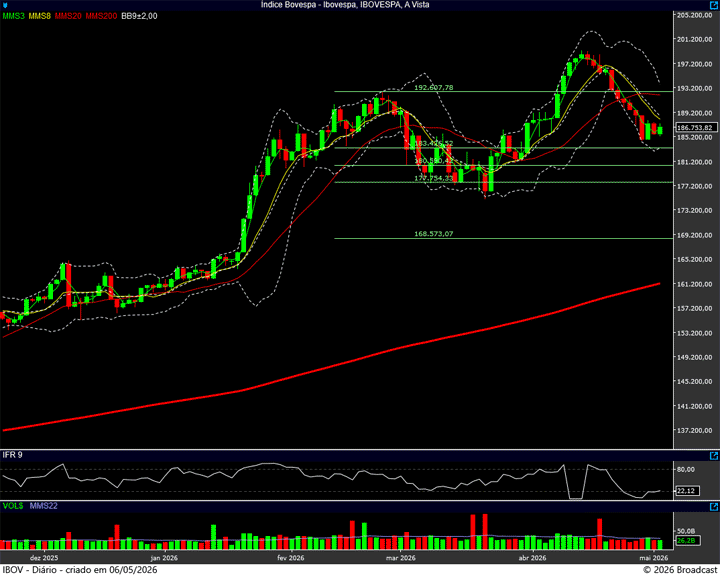Click the IFR value box showing 22,12
The height and width of the screenshot is (575, 720).
tap(687, 491)
